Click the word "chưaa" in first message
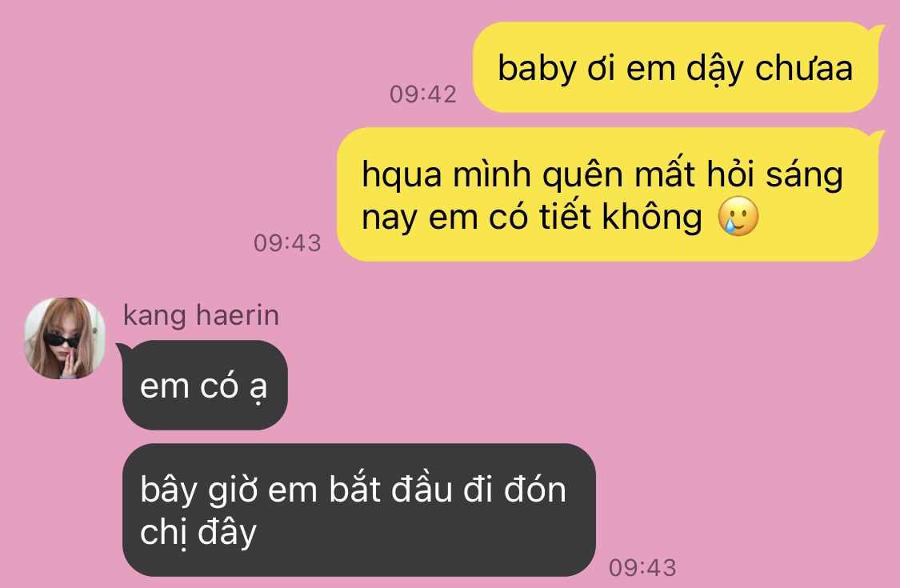The image size is (900, 588). click(803, 68)
